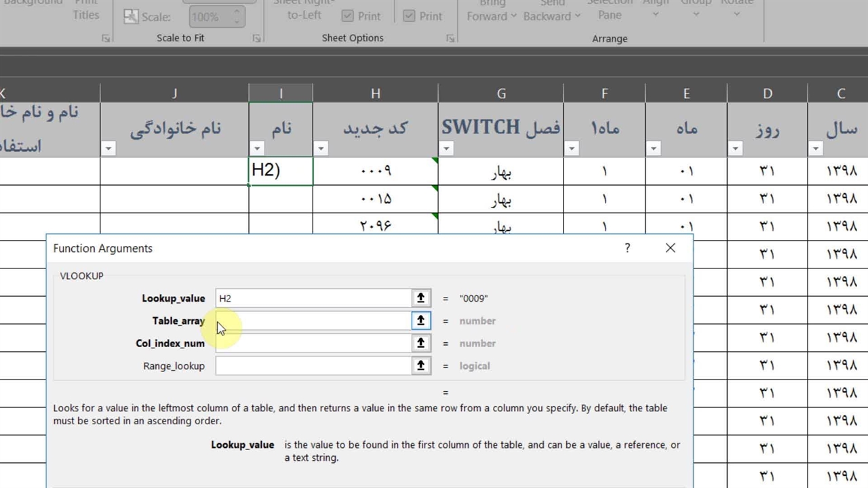Click collapse dialog button for Range_lookup field
This screenshot has height=488, width=868.
pos(420,366)
